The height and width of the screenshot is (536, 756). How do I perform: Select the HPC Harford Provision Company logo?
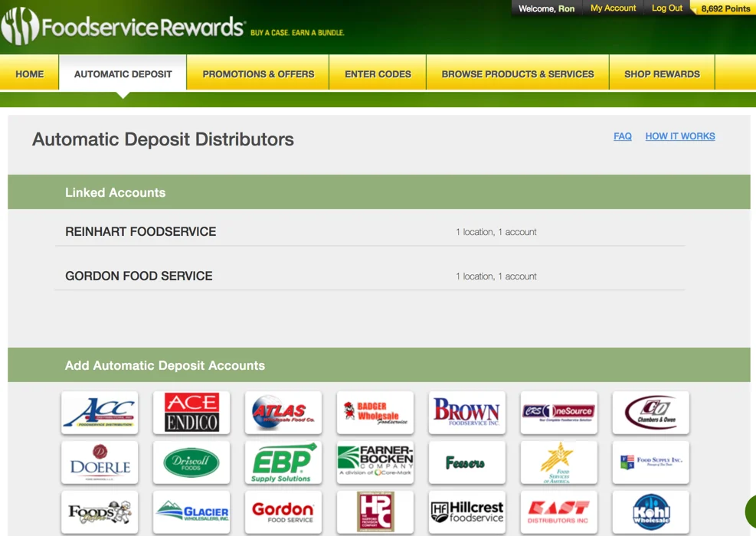click(375, 512)
